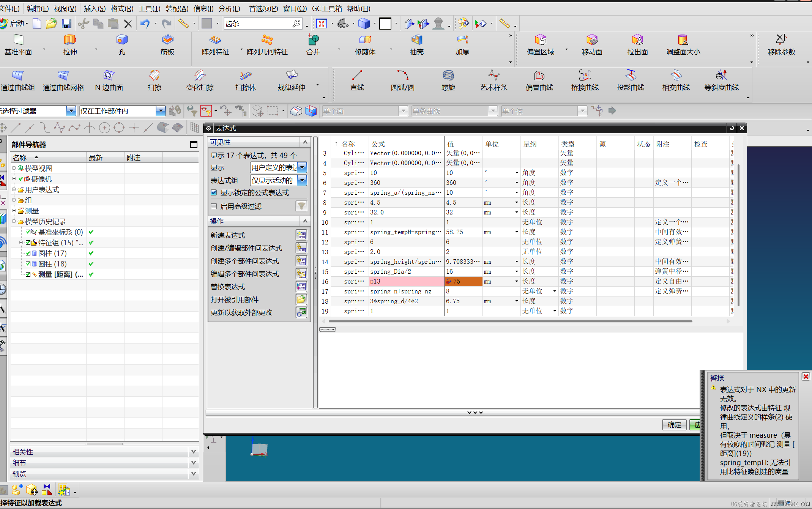
Task: Click the 修剪体 trim body icon
Action: (x=365, y=39)
